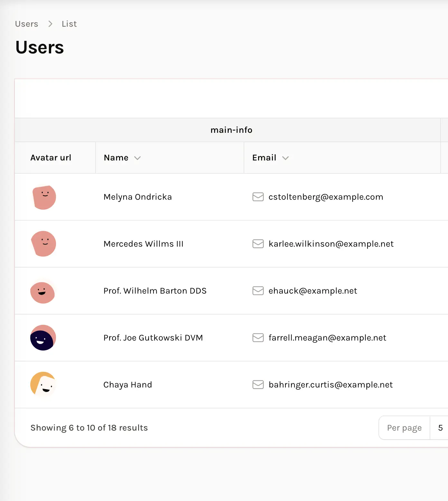The image size is (448, 501).
Task: Click envelope icon beside cstoltenberg@example.com
Action: pyautogui.click(x=258, y=197)
